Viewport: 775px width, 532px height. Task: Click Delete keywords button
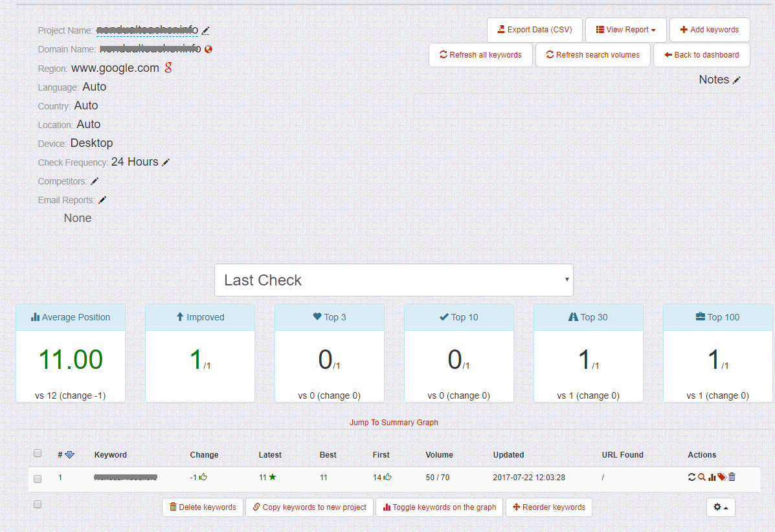[203, 507]
